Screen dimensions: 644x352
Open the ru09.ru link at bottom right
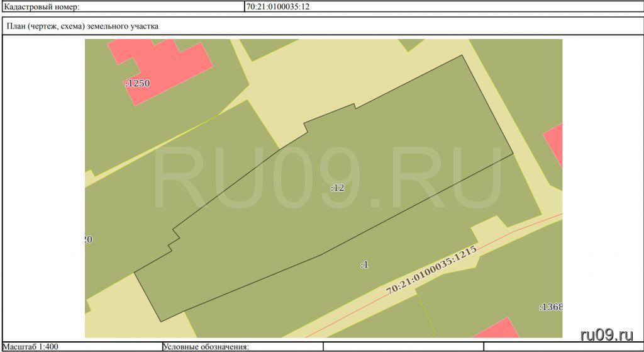click(606, 333)
